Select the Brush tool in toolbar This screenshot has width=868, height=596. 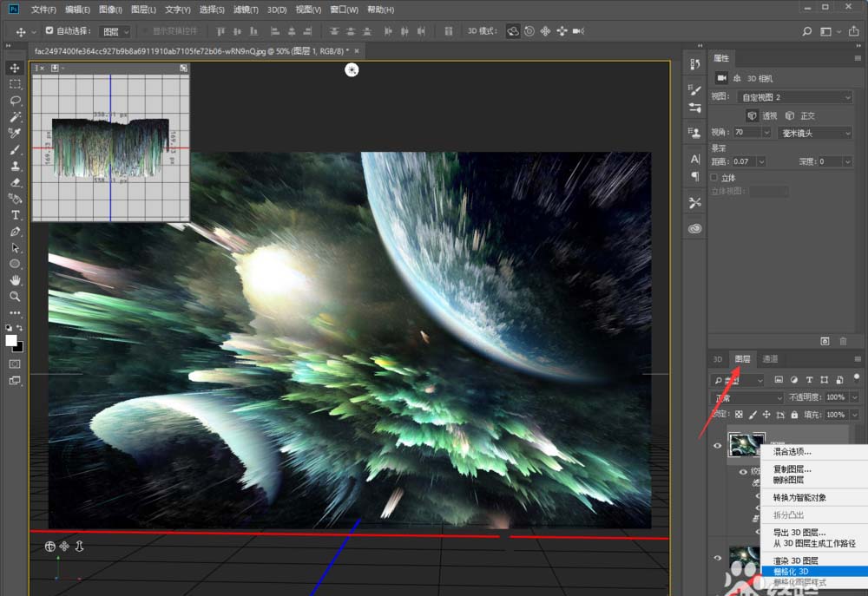(16, 150)
